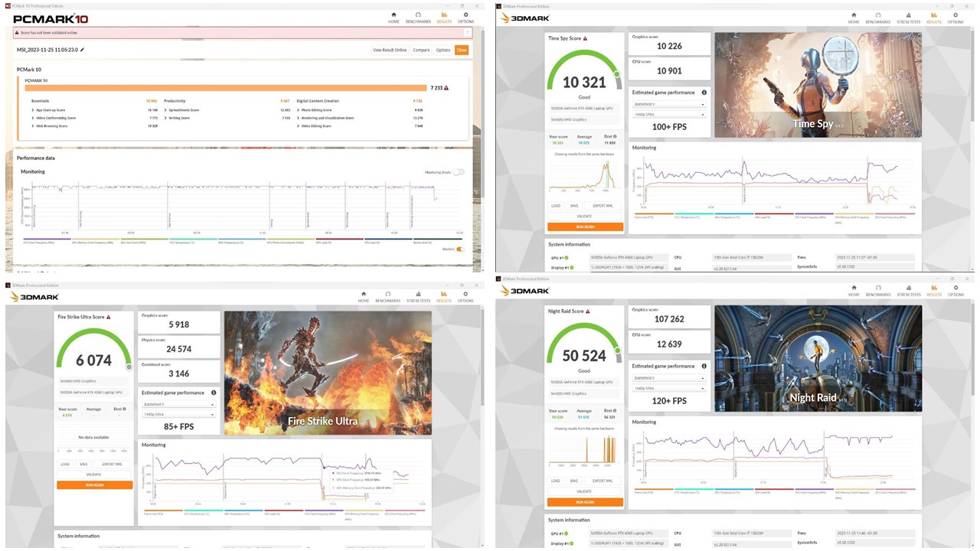Open OPTIONS gear in the Time Spy window
This screenshot has width=980, height=551.
click(955, 17)
